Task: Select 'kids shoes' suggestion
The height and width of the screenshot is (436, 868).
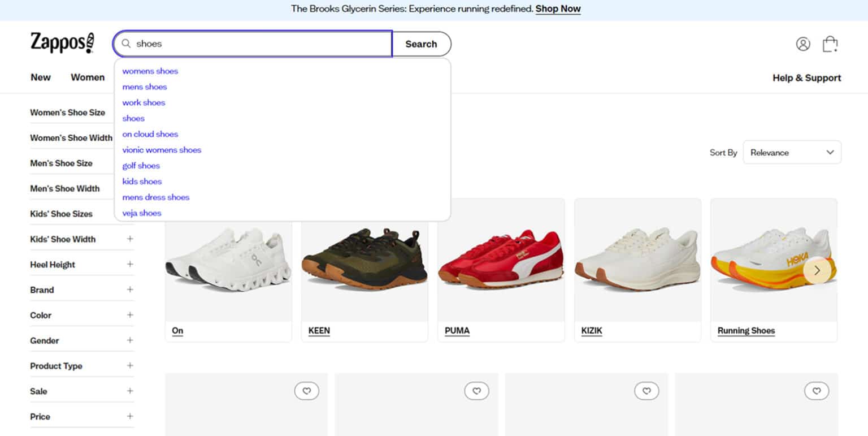Action: tap(142, 182)
